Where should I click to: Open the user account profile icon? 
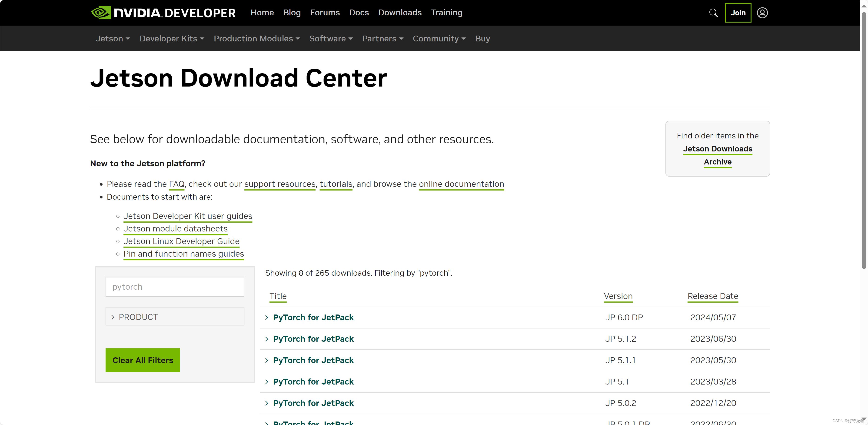[762, 13]
